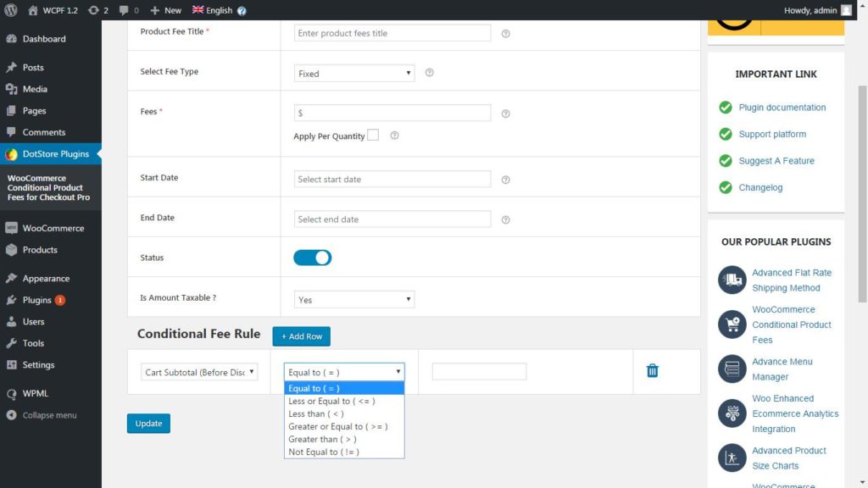The height and width of the screenshot is (488, 868).
Task: Click the WordPress logo in admin bar
Action: click(10, 10)
